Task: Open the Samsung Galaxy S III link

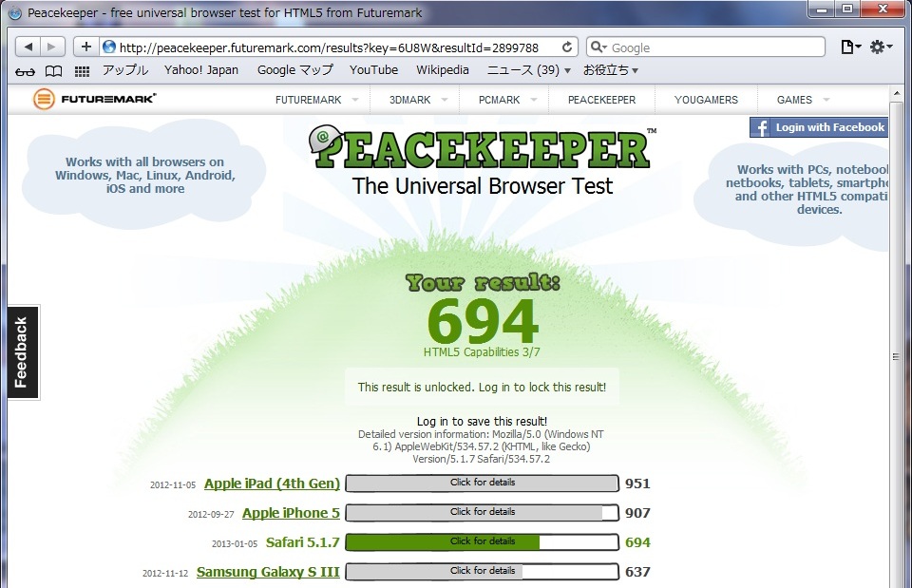Action: [x=268, y=572]
